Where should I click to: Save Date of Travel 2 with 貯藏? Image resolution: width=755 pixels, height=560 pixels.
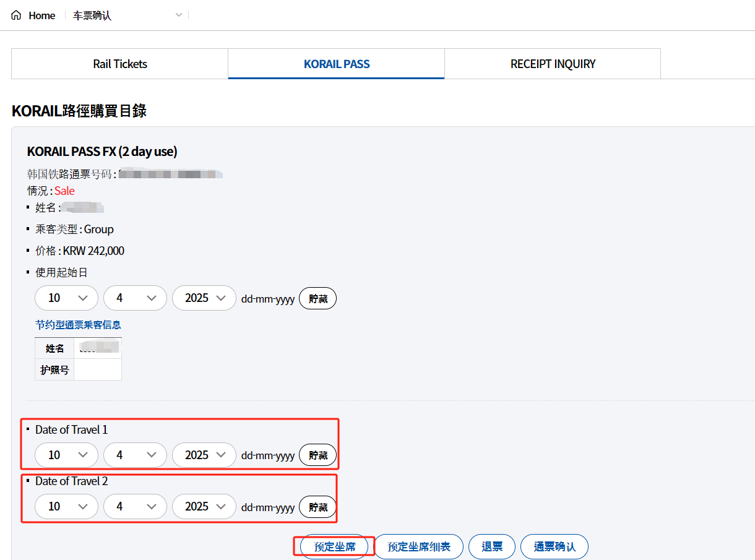tap(317, 507)
